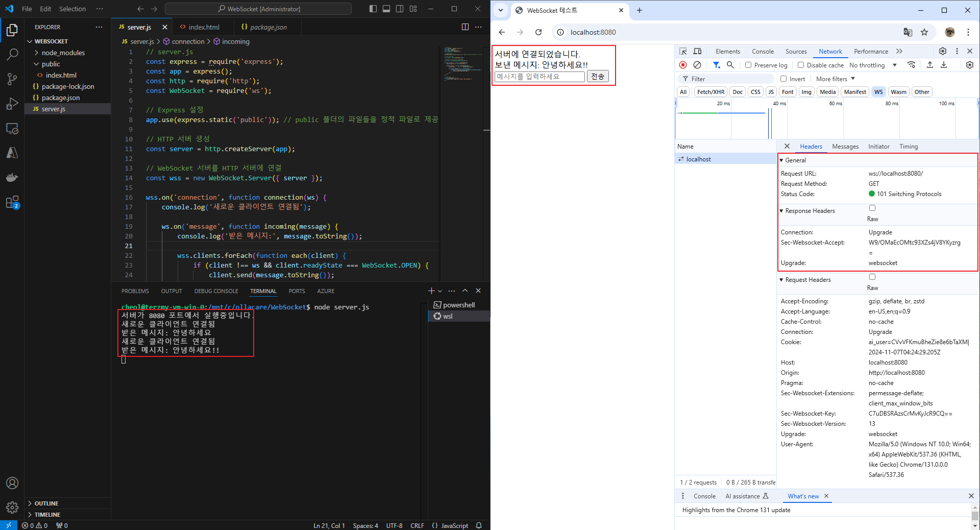Open the Azure view in VS Code activity bar
Screen dimensions: 980x530
point(12,153)
